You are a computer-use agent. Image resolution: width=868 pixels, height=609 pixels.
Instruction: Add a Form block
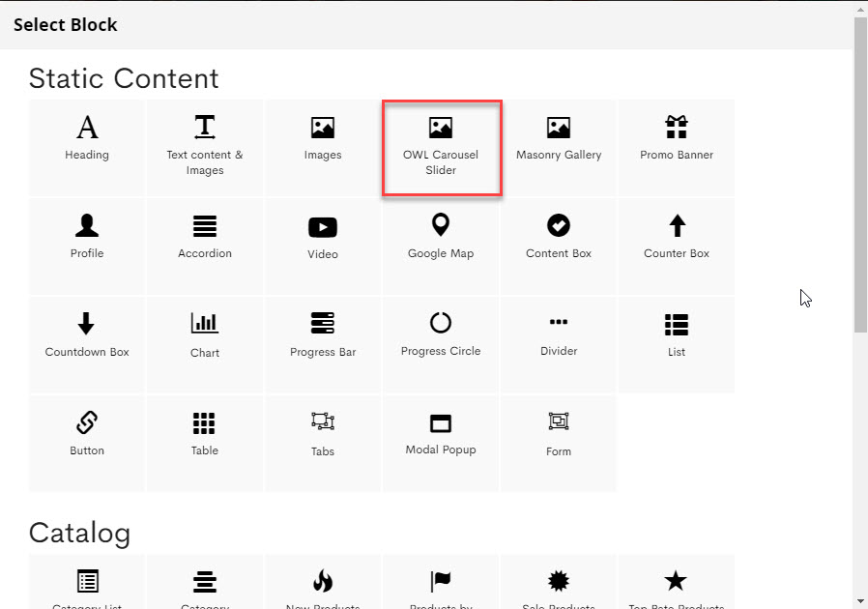click(x=559, y=444)
